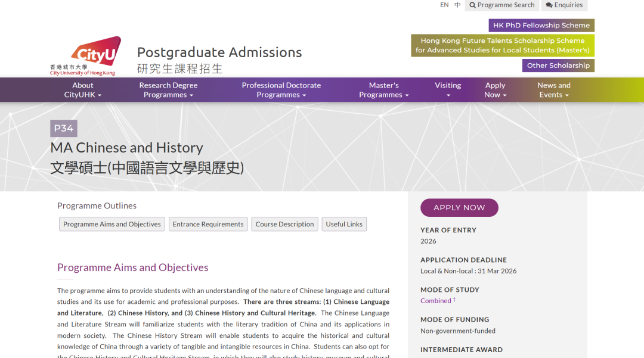Screen dimensions: 644x358
Task: Open the Apply Now dropdown
Action: point(495,89)
